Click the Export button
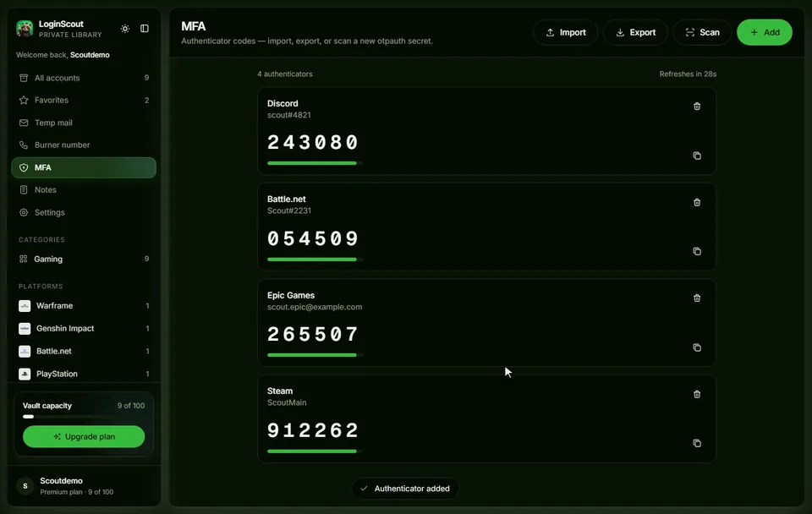Image resolution: width=812 pixels, height=514 pixels. [x=635, y=32]
